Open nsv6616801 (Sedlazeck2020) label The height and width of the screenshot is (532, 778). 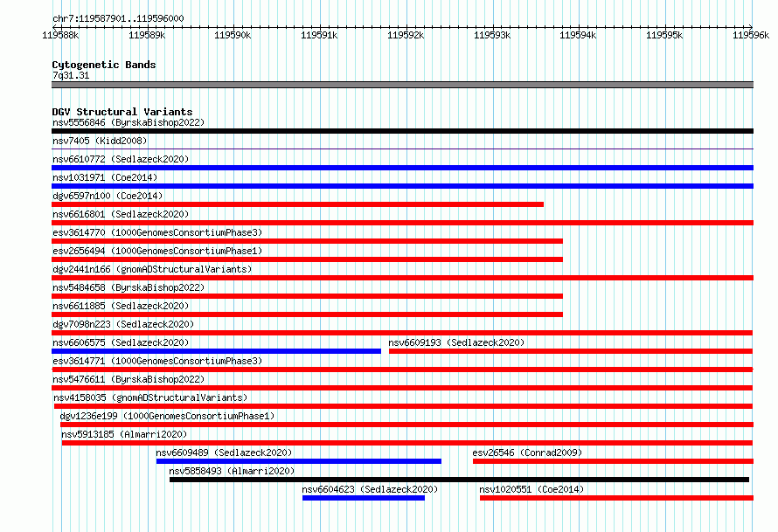(121, 214)
